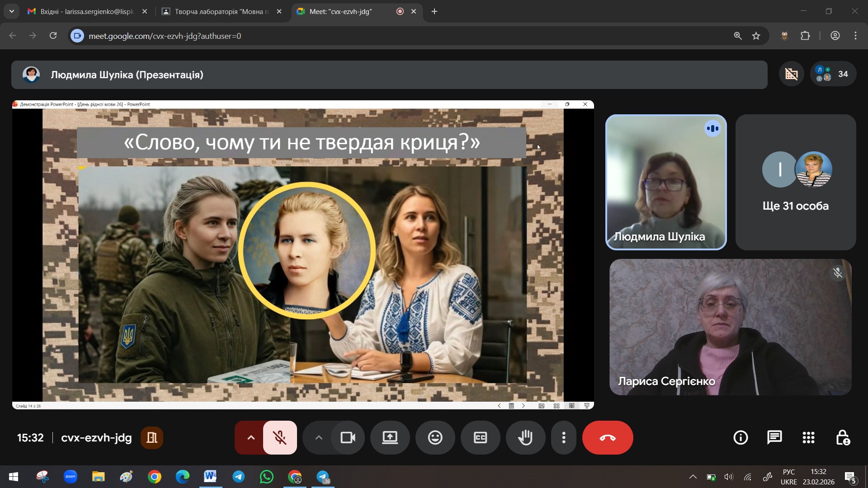Open the in-call chat panel
Image resolution: width=868 pixels, height=488 pixels.
click(774, 437)
